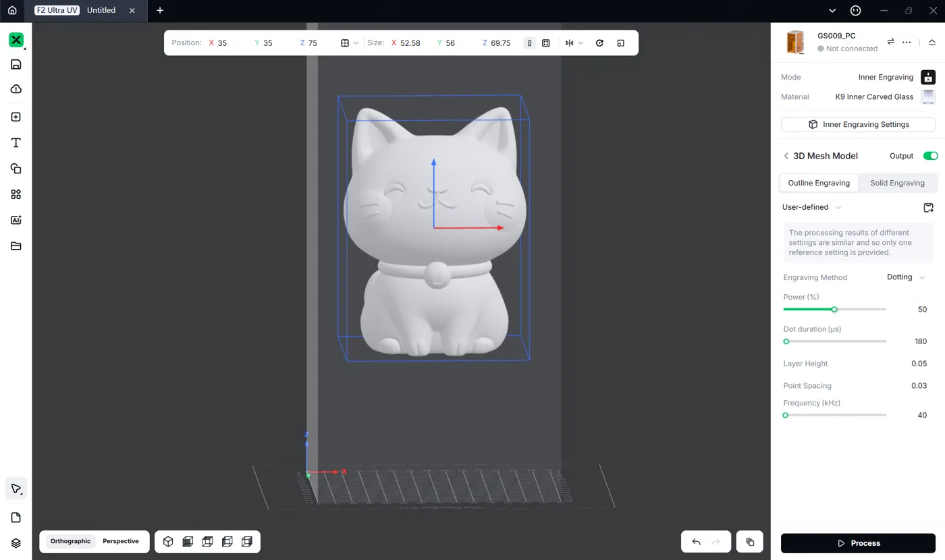Open the Engraving Method Dotting dropdown
Viewport: 945px width, 560px height.
point(906,277)
